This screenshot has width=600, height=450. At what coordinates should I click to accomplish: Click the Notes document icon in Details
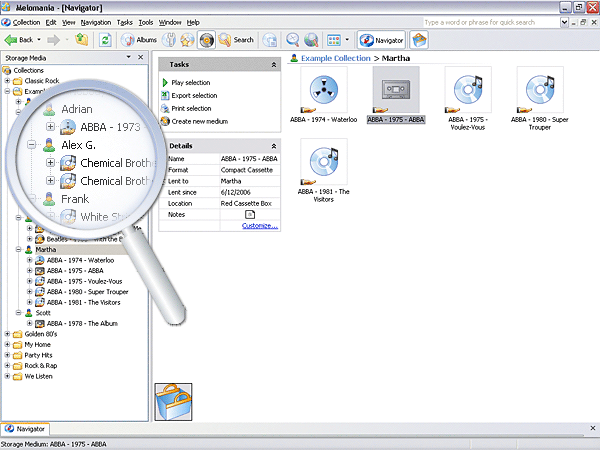coord(250,214)
